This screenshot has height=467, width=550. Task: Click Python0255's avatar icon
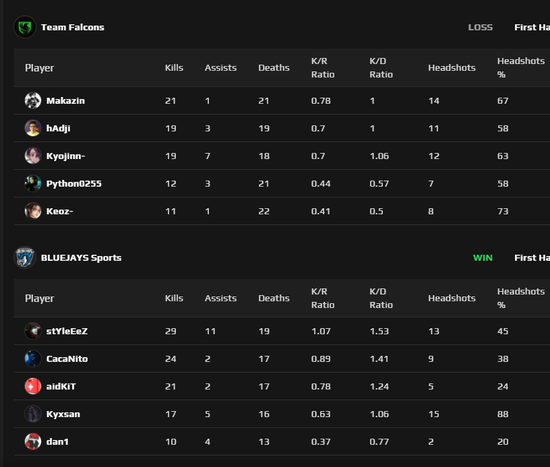(x=33, y=184)
